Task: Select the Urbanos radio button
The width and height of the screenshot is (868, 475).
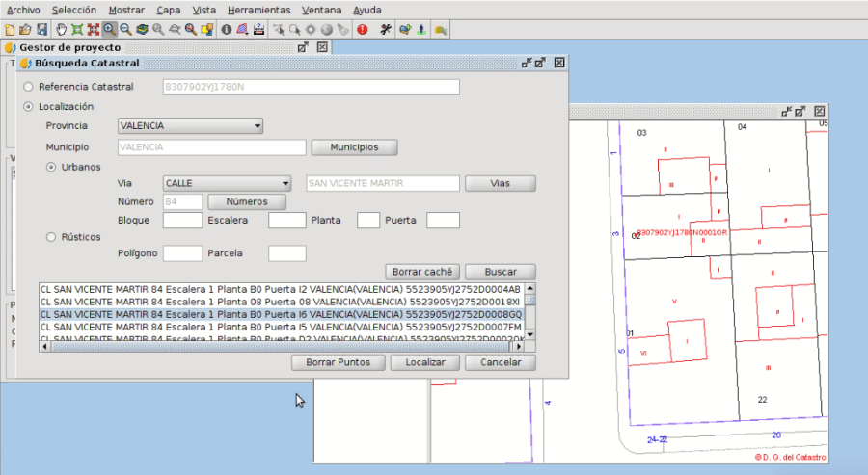Action: [51, 167]
